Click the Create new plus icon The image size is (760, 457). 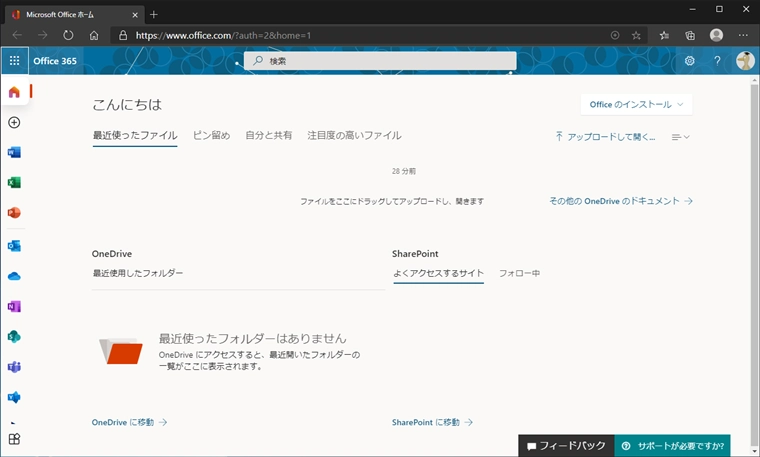[14, 122]
